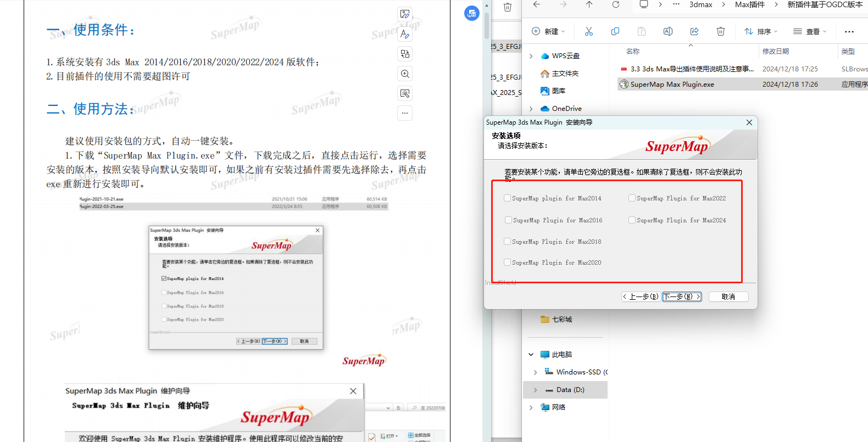
Task: Click the monitor icon in address bar
Action: point(644,4)
